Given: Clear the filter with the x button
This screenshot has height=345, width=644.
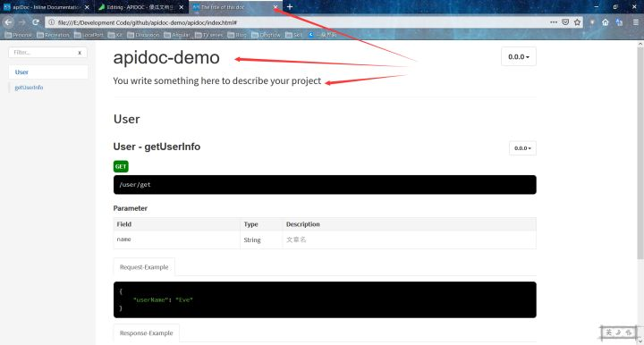Looking at the screenshot, I should click(x=80, y=53).
